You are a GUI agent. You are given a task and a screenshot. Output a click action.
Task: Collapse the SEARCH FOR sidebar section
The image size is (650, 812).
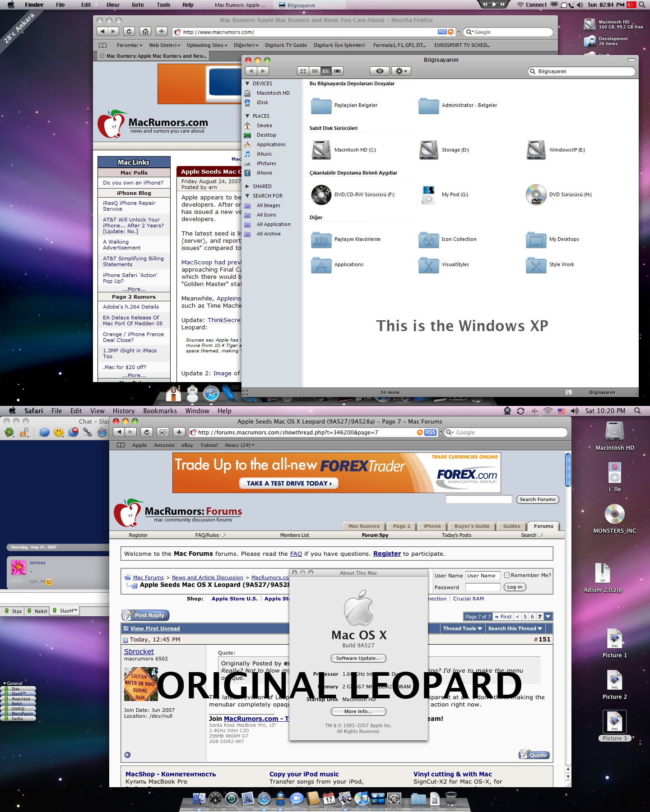click(247, 196)
